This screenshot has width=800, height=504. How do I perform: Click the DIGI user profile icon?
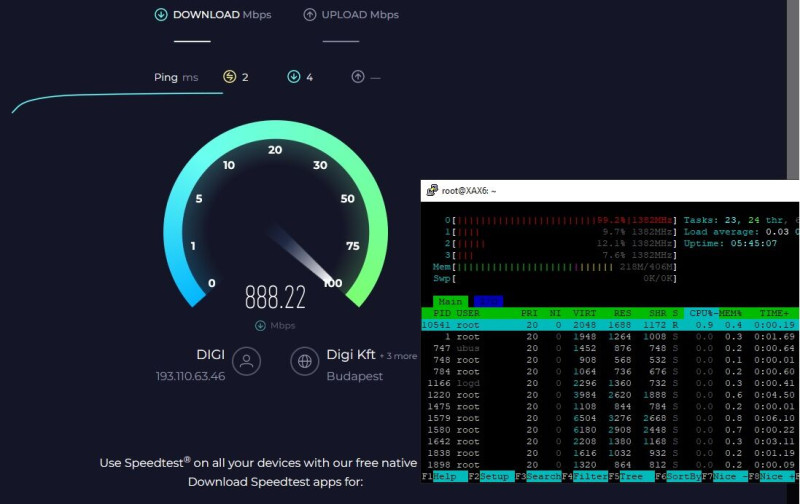pyautogui.click(x=246, y=361)
